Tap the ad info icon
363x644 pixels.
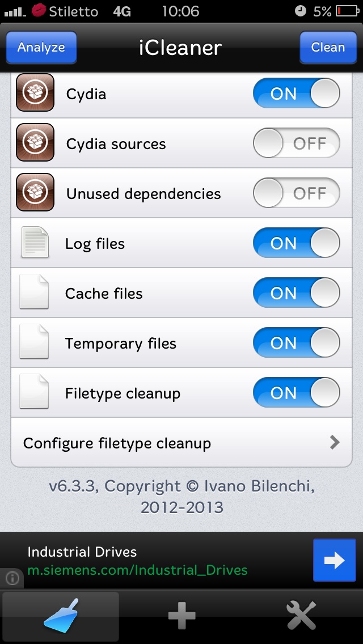point(12,578)
